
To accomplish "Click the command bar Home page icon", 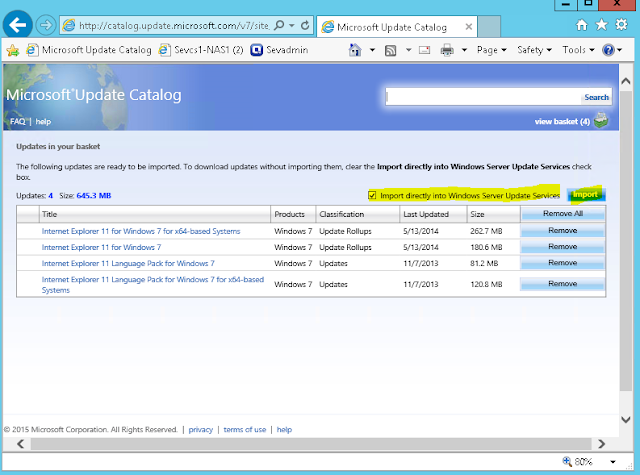I will 355,50.
